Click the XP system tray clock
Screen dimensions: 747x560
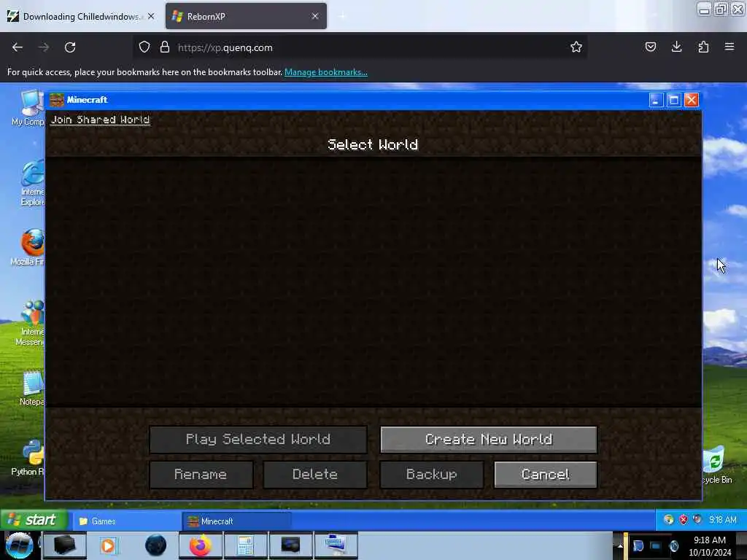point(723,520)
